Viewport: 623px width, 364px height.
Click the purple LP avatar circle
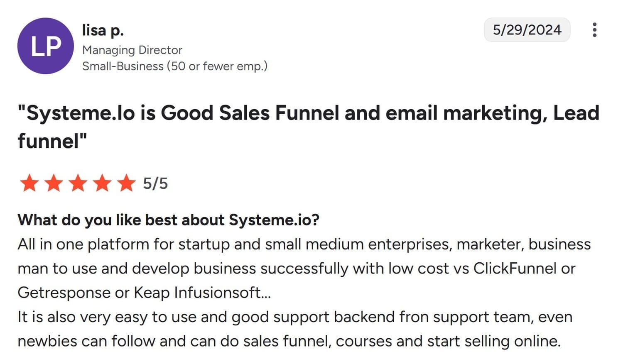point(45,46)
